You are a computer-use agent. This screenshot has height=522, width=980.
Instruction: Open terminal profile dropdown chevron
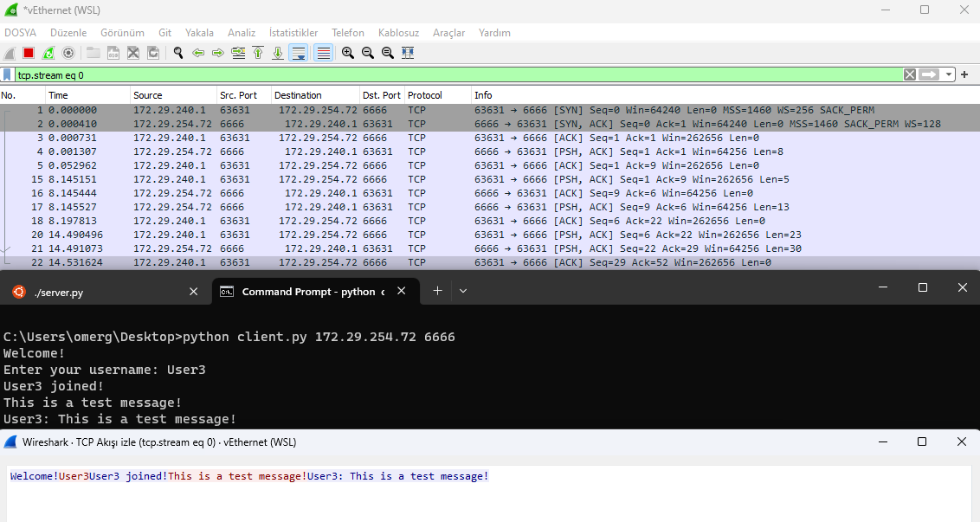point(463,291)
